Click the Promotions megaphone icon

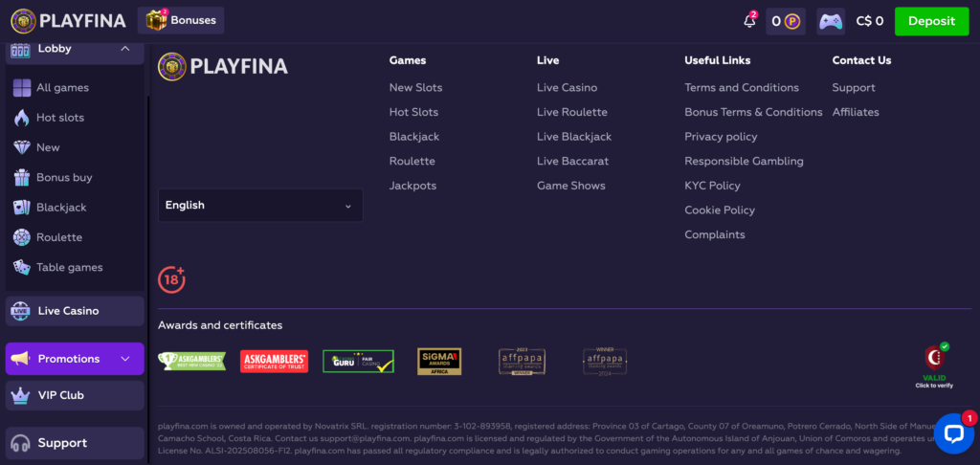tap(21, 359)
